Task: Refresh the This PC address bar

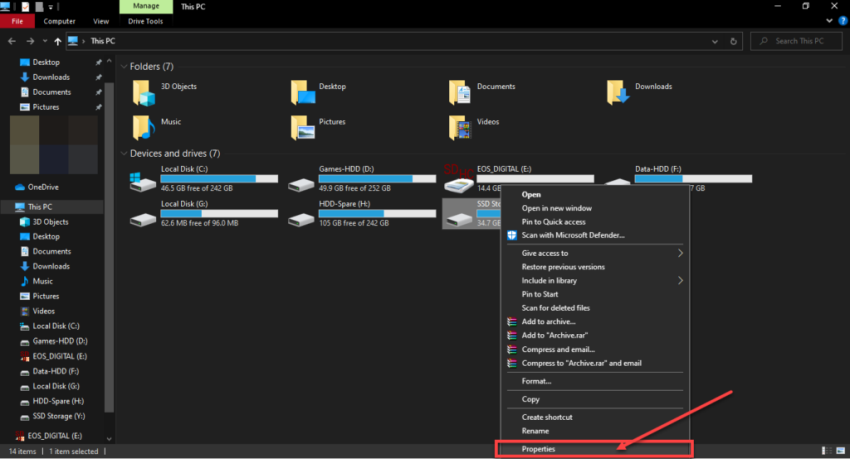Action: [x=733, y=41]
